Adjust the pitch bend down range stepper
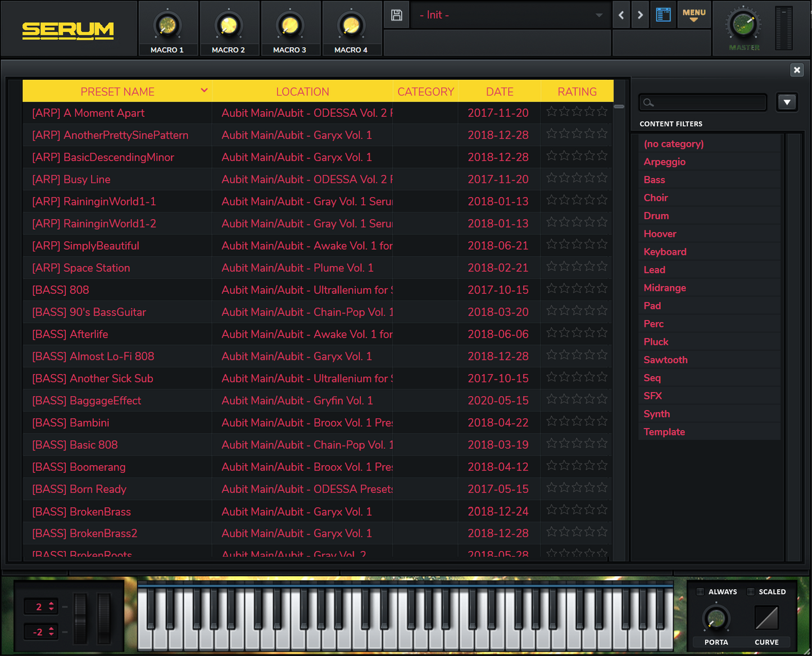Image resolution: width=812 pixels, height=656 pixels. click(52, 632)
